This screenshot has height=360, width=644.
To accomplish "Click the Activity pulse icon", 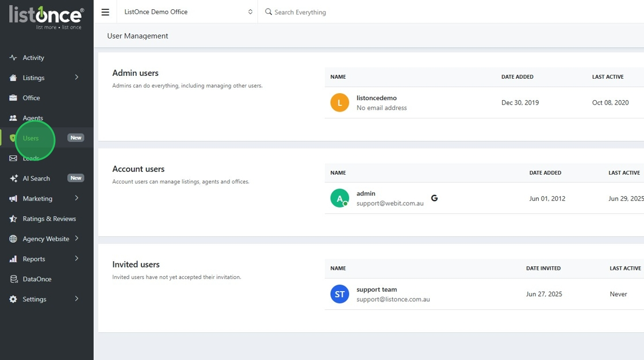I will click(13, 58).
